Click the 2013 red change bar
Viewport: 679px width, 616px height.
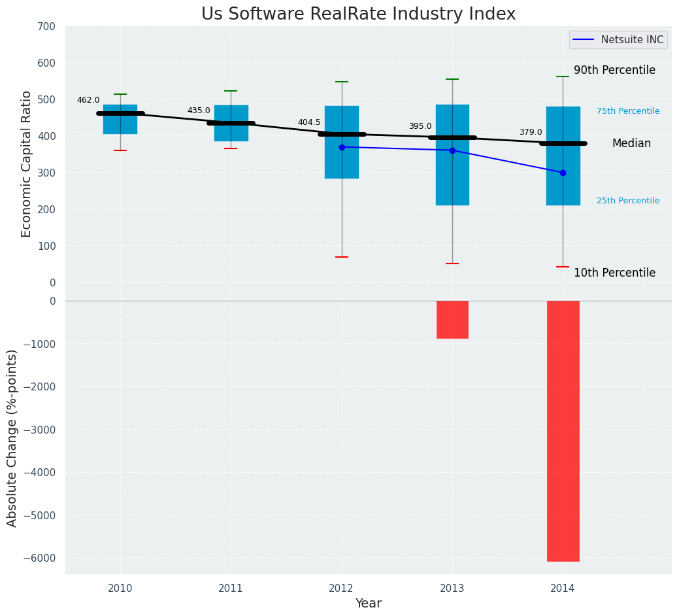[452, 320]
